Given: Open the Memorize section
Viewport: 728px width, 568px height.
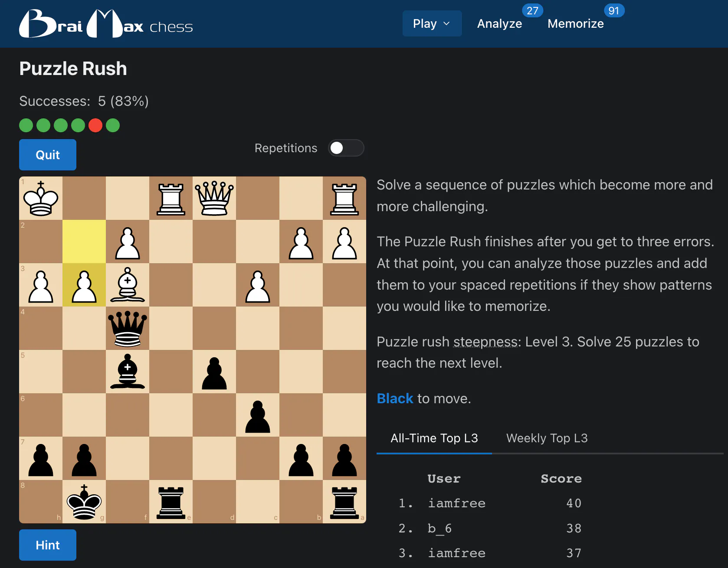Looking at the screenshot, I should 575,23.
